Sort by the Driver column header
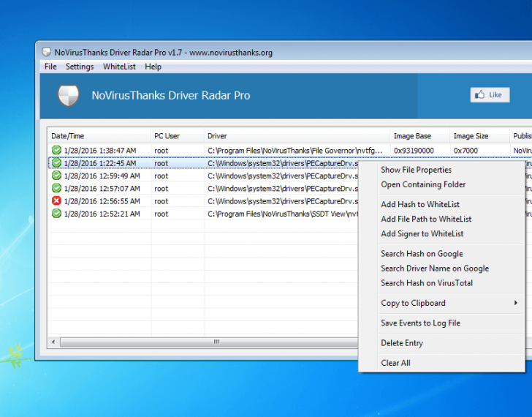 [x=297, y=136]
